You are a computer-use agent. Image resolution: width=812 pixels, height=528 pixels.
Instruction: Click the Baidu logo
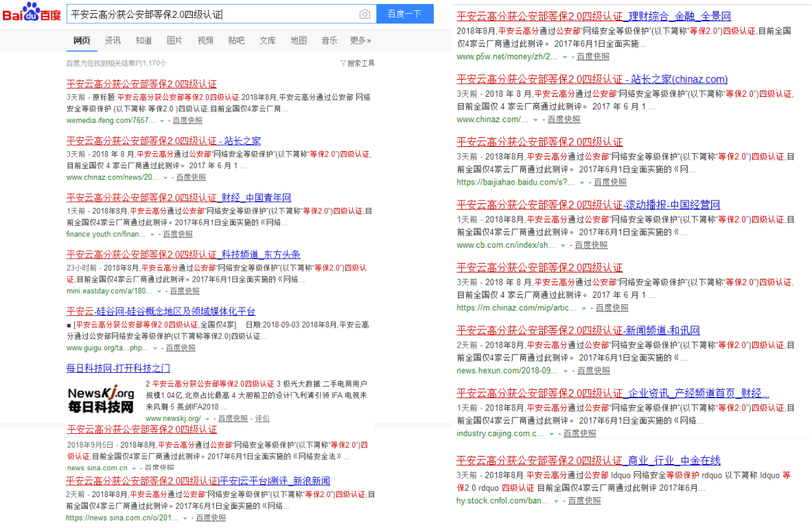point(32,12)
